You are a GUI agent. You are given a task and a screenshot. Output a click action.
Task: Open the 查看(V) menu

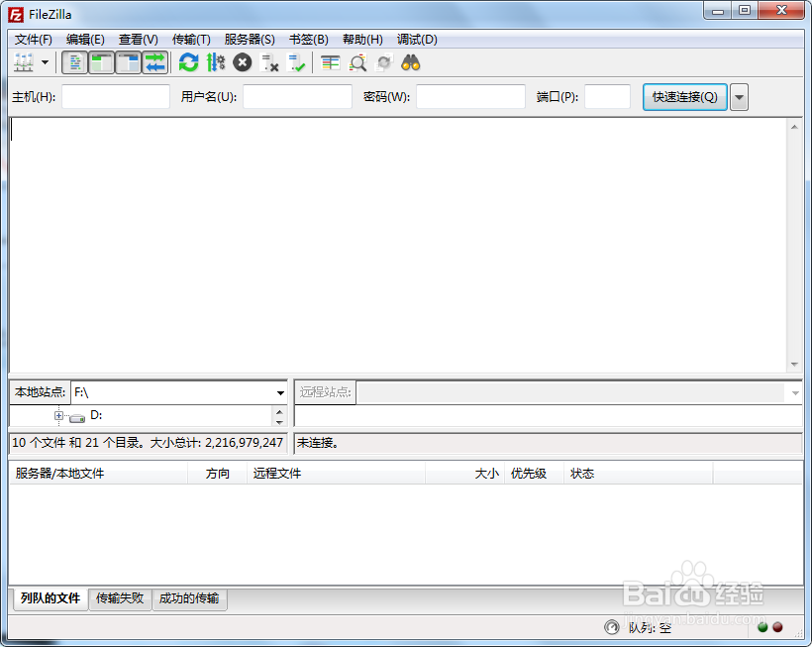(x=139, y=40)
